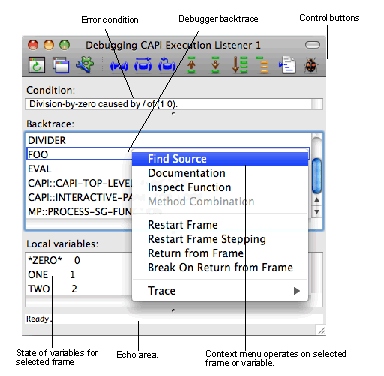Screen dimensions: 384x376
Task: Click the clone window toolbar icon
Action: tap(61, 65)
